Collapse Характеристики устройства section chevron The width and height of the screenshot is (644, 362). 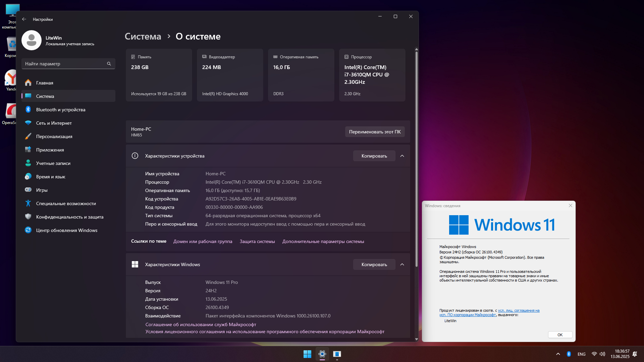(402, 156)
